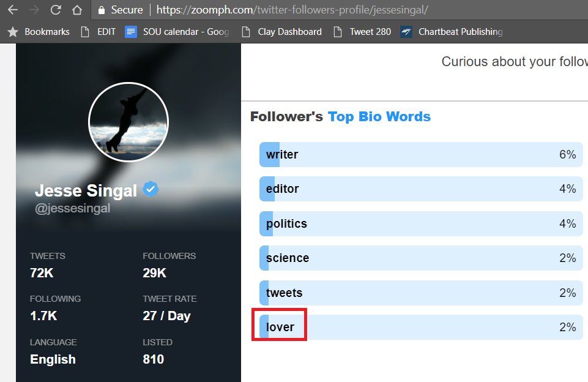The height and width of the screenshot is (382, 588).
Task: Click the zoomph.com URL in address bar
Action: pyautogui.click(x=292, y=10)
